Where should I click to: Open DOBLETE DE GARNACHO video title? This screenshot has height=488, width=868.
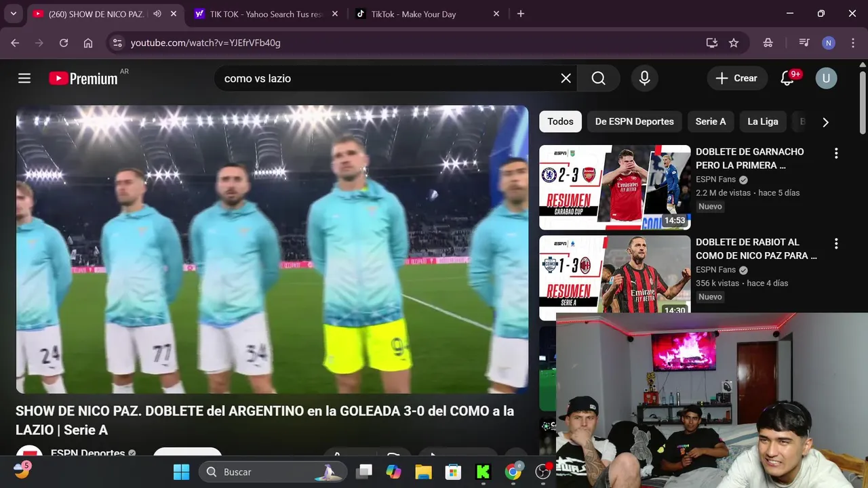[750, 159]
